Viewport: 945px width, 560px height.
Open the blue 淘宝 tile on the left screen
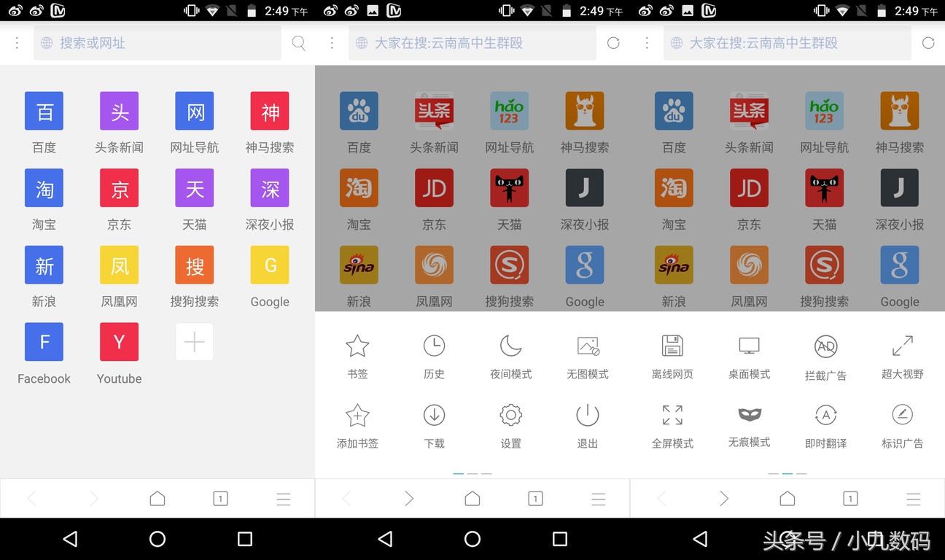44,188
